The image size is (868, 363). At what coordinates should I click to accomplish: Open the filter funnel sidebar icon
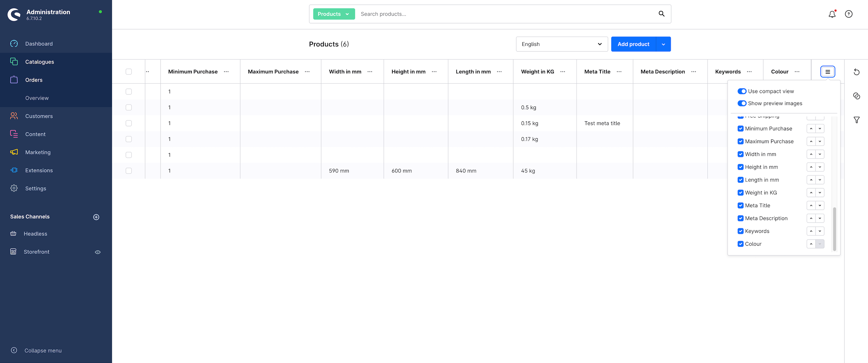[x=857, y=120]
